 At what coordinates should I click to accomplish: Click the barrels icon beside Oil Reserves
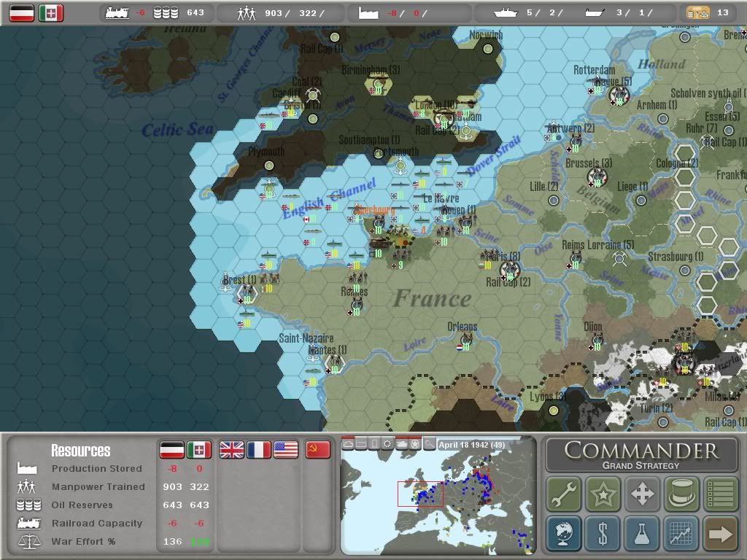pyautogui.click(x=28, y=505)
